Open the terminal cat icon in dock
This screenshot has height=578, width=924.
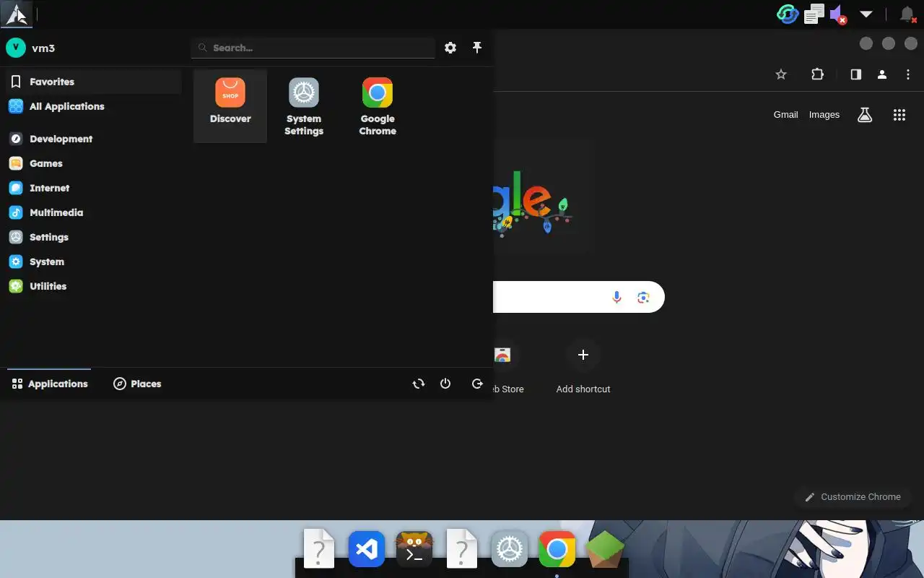pyautogui.click(x=414, y=549)
